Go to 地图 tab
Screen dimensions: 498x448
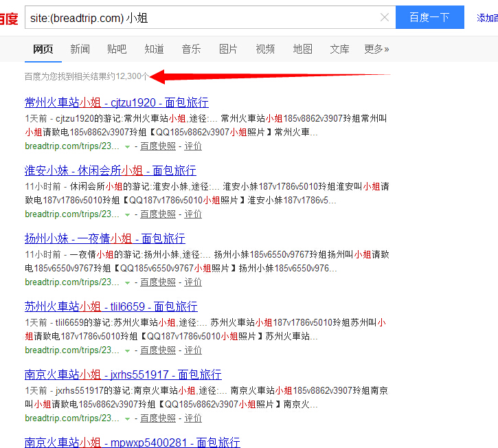(302, 49)
